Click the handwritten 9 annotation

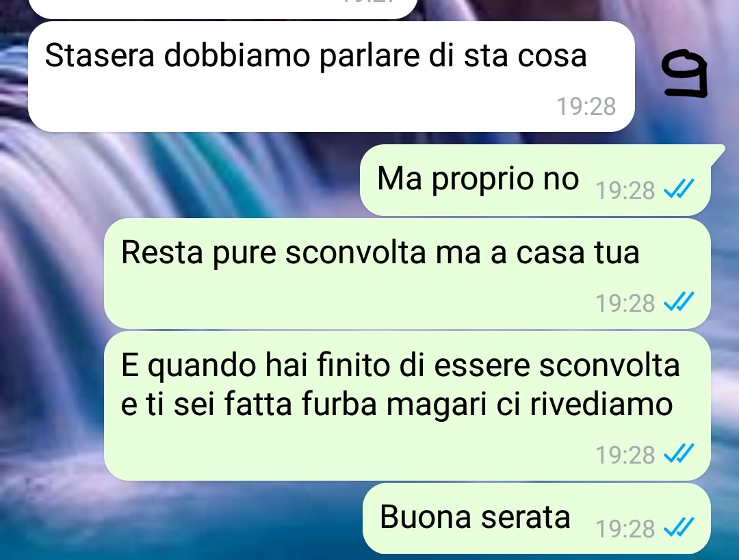tap(685, 74)
